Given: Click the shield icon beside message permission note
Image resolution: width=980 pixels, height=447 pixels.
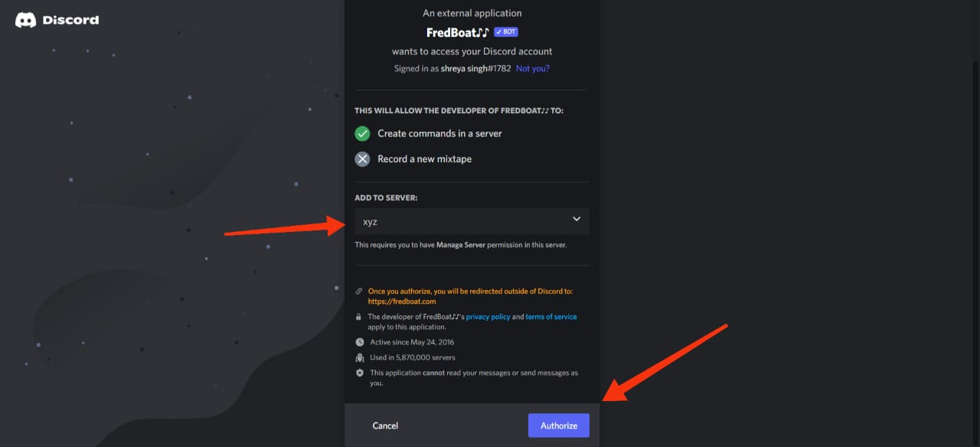Looking at the screenshot, I should click(360, 373).
